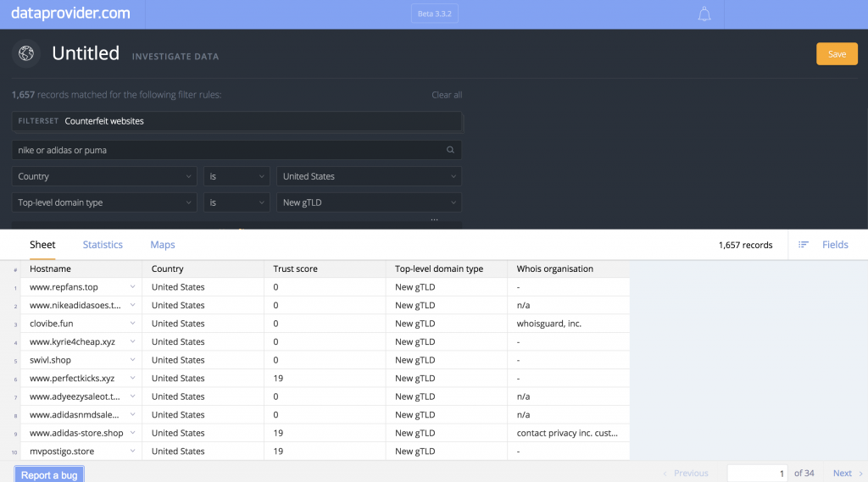Click 'contact privacy inc. cust...' cell
This screenshot has height=482, width=868.
pos(567,434)
